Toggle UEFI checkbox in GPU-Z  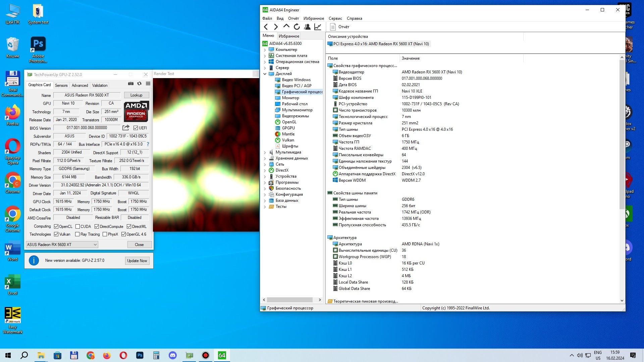click(136, 128)
